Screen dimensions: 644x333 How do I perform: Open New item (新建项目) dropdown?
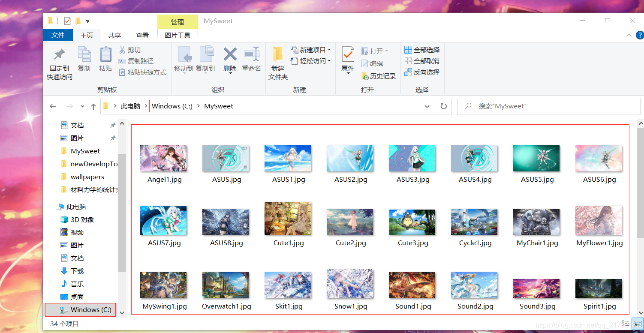point(311,50)
